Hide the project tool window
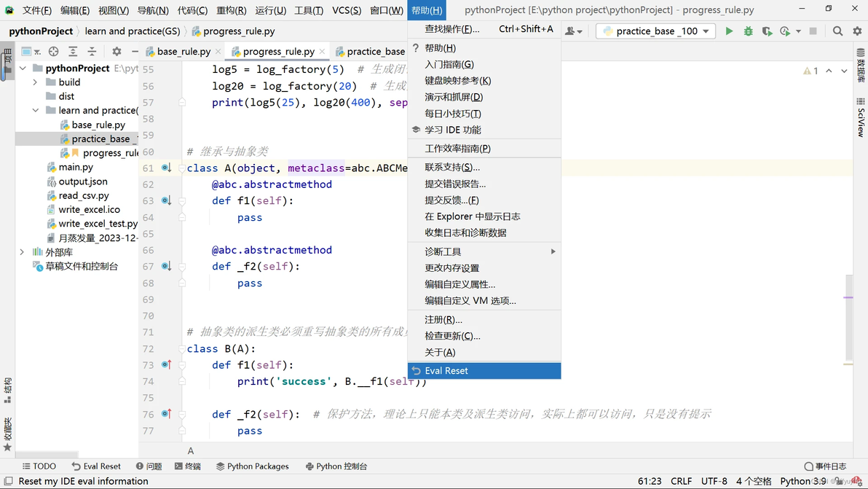 pyautogui.click(x=135, y=52)
